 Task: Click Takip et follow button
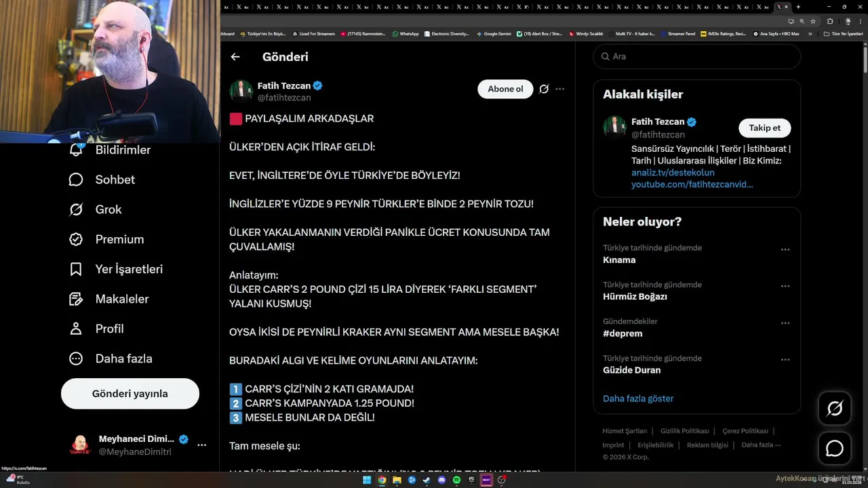pyautogui.click(x=764, y=128)
